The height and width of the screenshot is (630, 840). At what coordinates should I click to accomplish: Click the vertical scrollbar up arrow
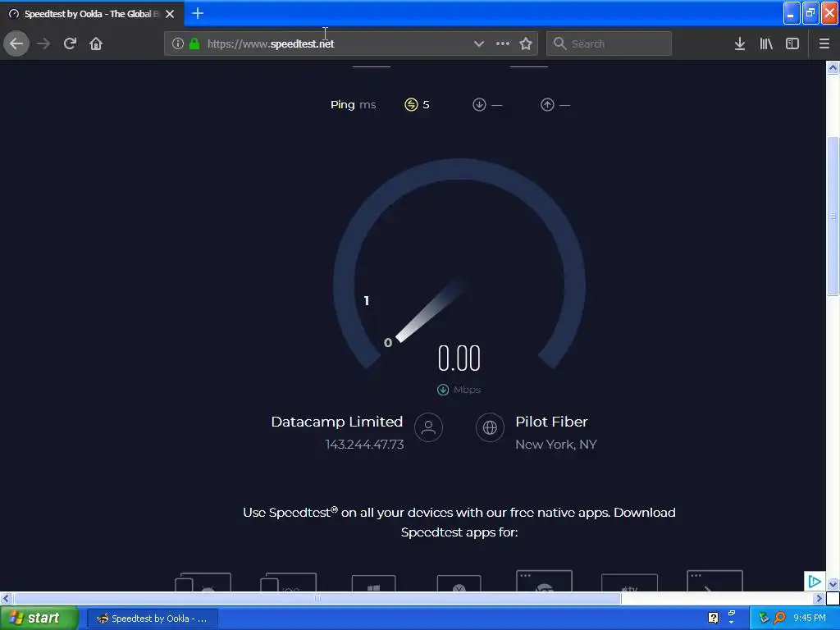point(833,67)
